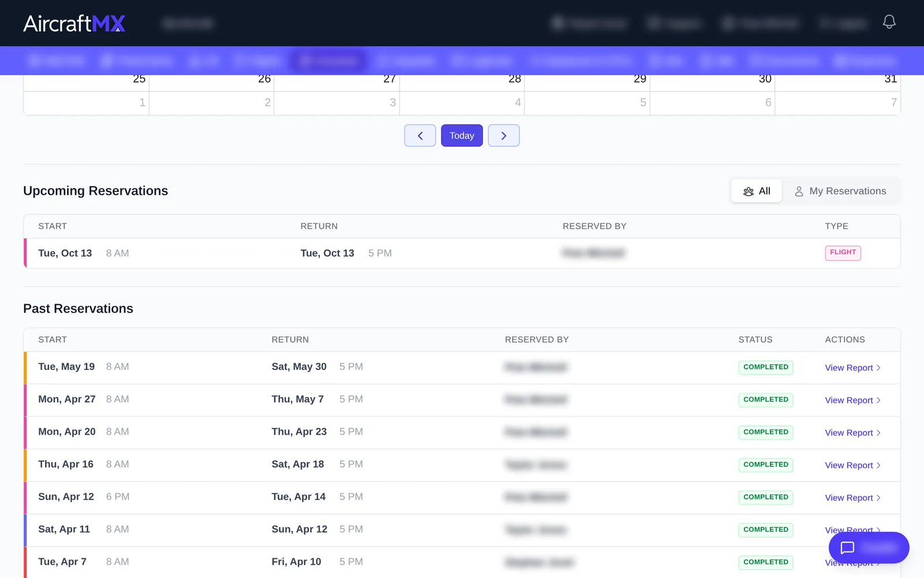Click COMPLETED status of Apr 16 reservation
The width and height of the screenshot is (924, 578).
coord(766,464)
